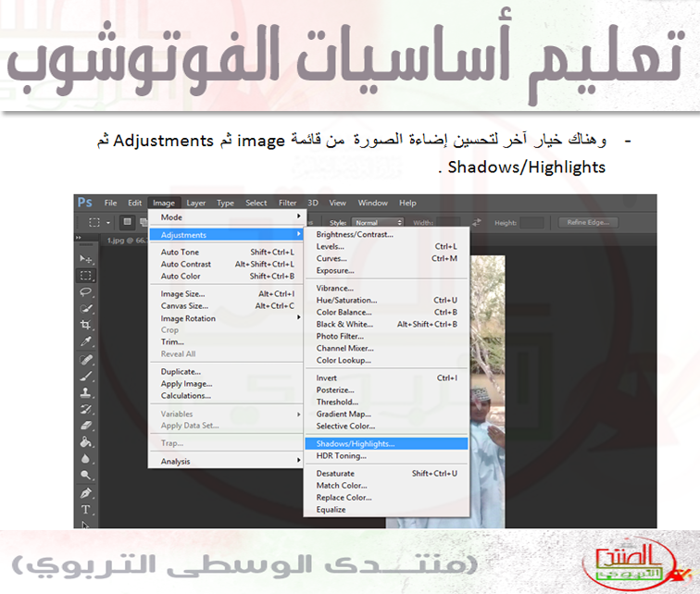Open the Filter menu
This screenshot has height=594, width=700.
pos(287,203)
